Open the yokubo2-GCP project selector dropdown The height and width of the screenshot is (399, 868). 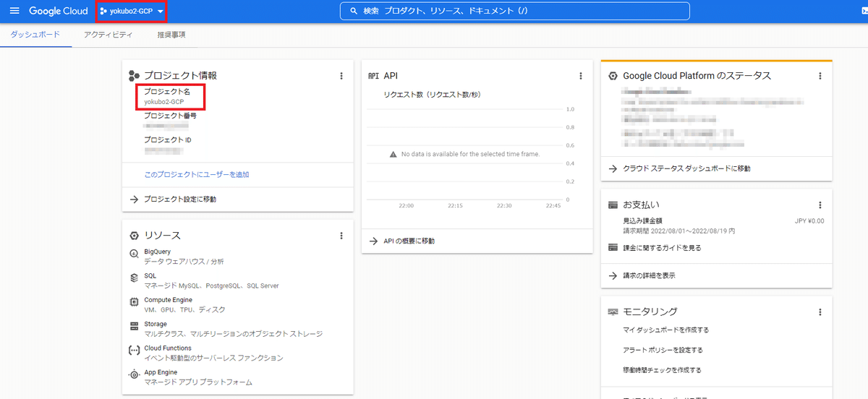click(x=131, y=11)
